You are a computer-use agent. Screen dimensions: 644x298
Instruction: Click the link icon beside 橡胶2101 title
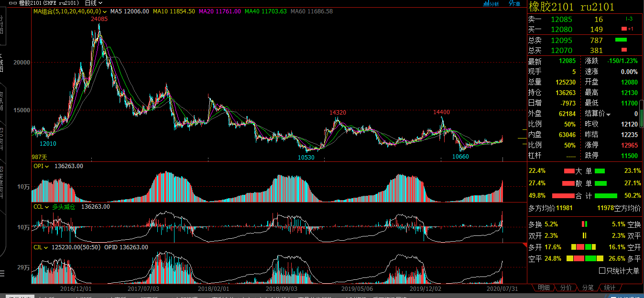coord(13,3)
